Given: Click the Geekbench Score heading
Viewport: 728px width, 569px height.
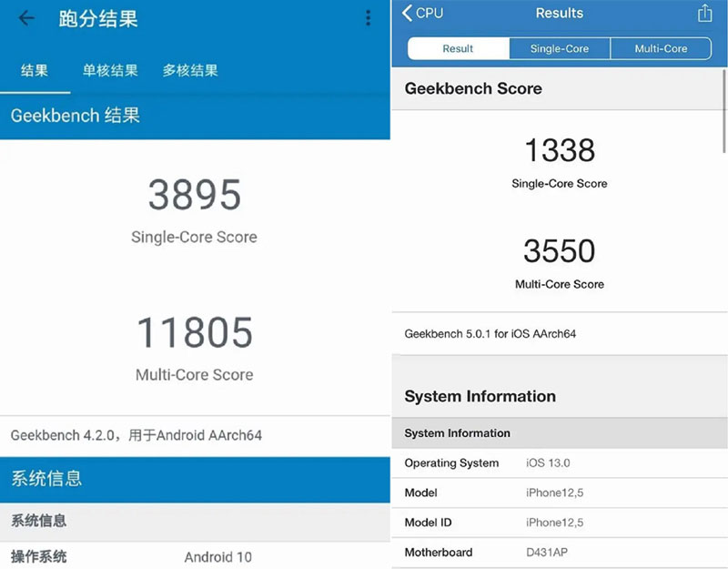Looking at the screenshot, I should pyautogui.click(x=473, y=88).
